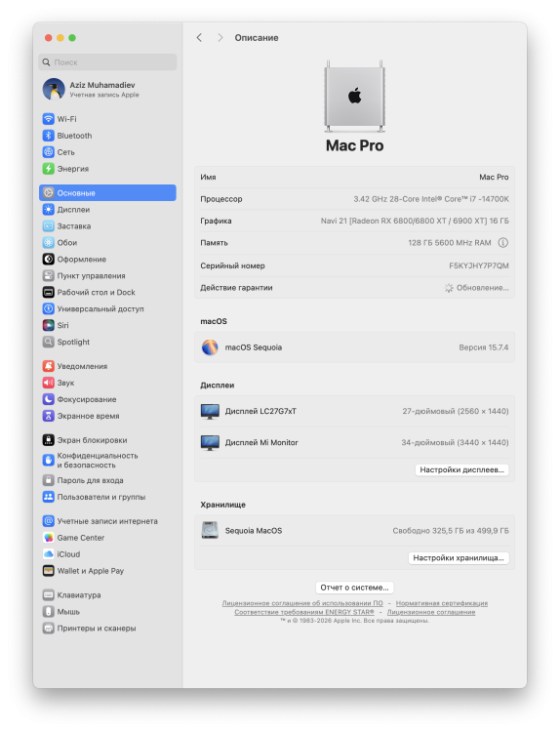Click the Sequoia MacOS disk icon
The width and height of the screenshot is (560, 732).
(x=210, y=530)
